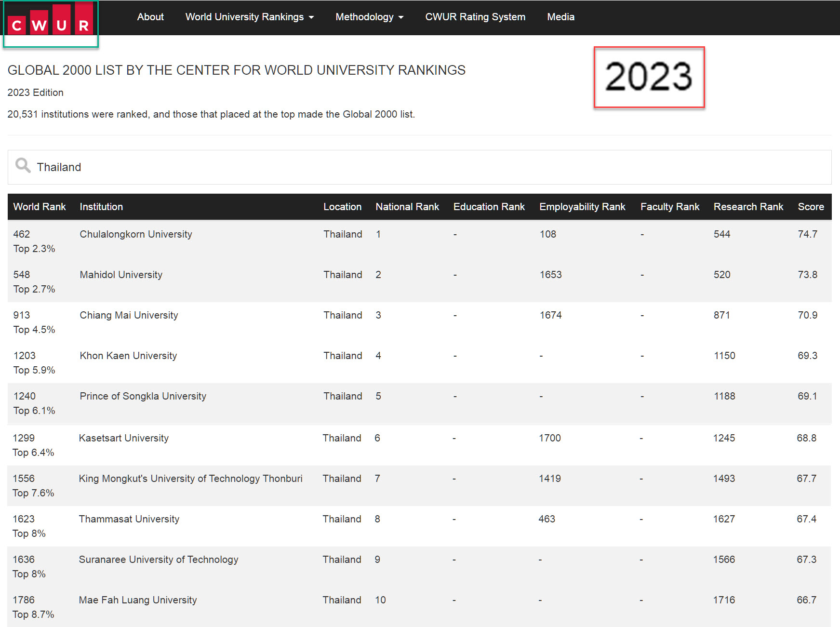Open the Media page

(560, 17)
